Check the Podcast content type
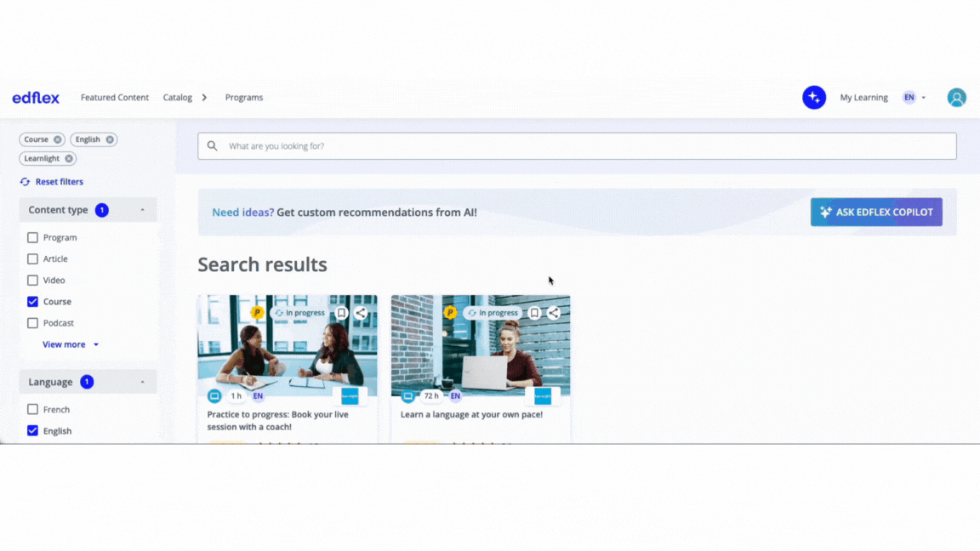This screenshot has height=551, width=980. tap(32, 323)
